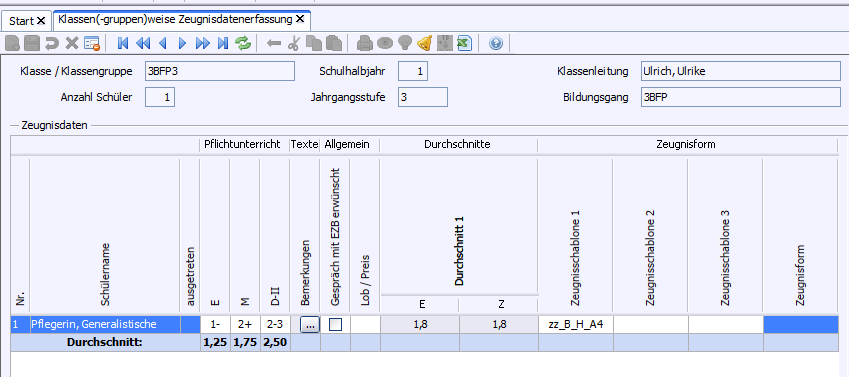The image size is (849, 377).
Task: Click the green refresh icon
Action: tap(243, 43)
